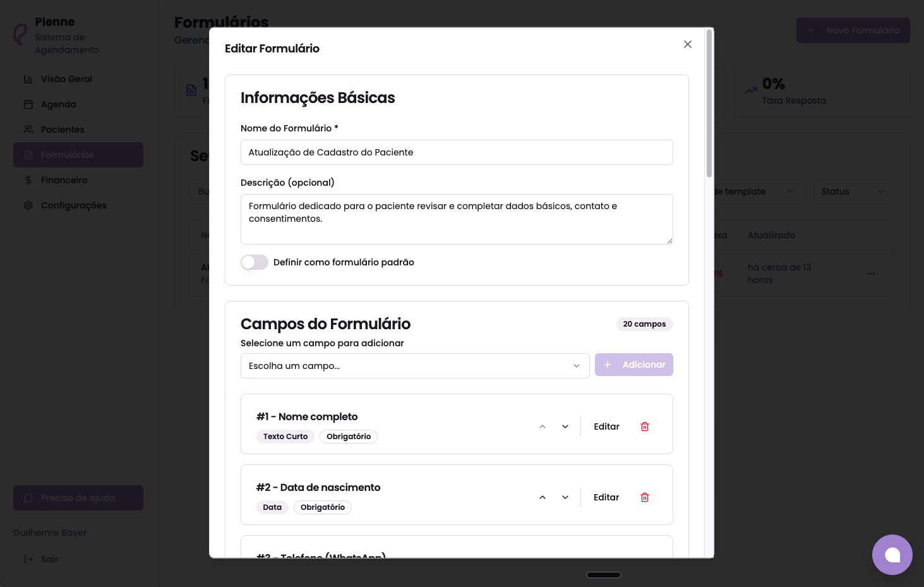Click the Descrição text area

click(x=457, y=219)
